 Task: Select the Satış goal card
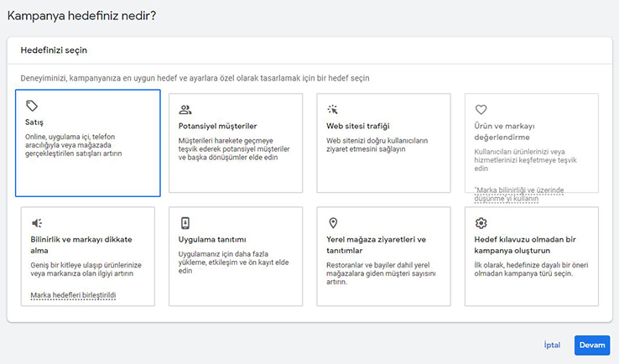(x=87, y=143)
